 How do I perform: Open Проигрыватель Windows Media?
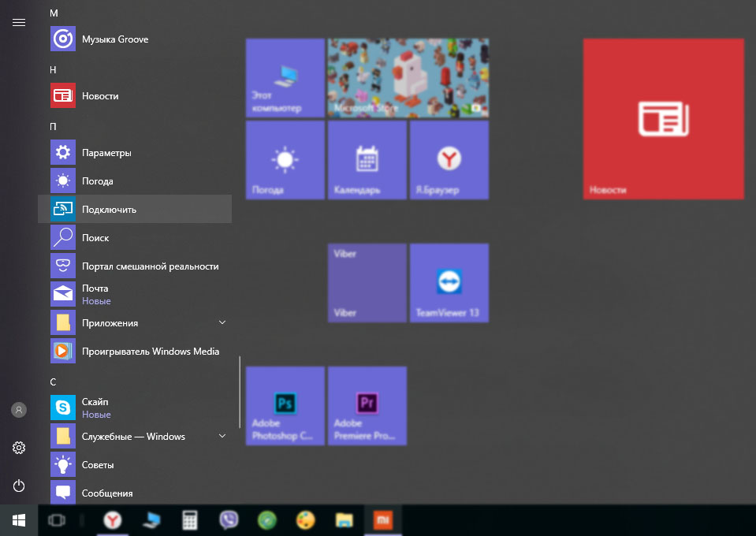(150, 352)
